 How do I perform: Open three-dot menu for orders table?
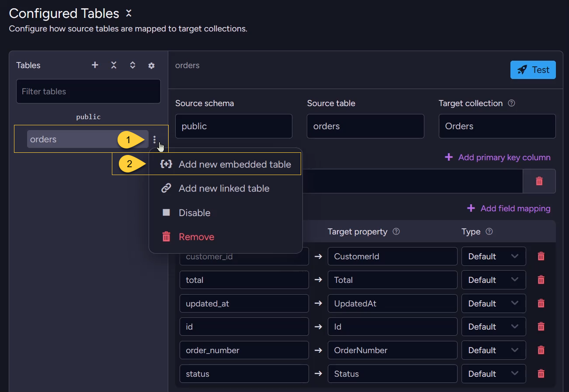pos(154,139)
